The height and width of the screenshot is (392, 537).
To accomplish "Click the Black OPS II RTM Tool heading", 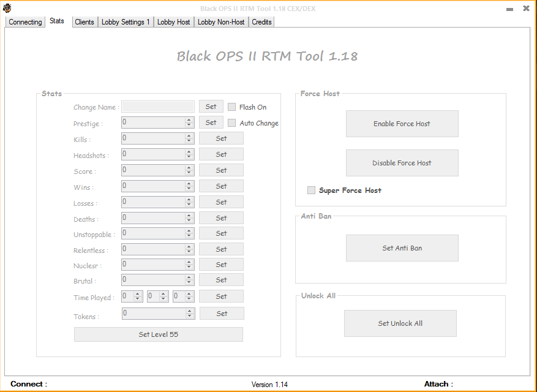I will (x=267, y=56).
